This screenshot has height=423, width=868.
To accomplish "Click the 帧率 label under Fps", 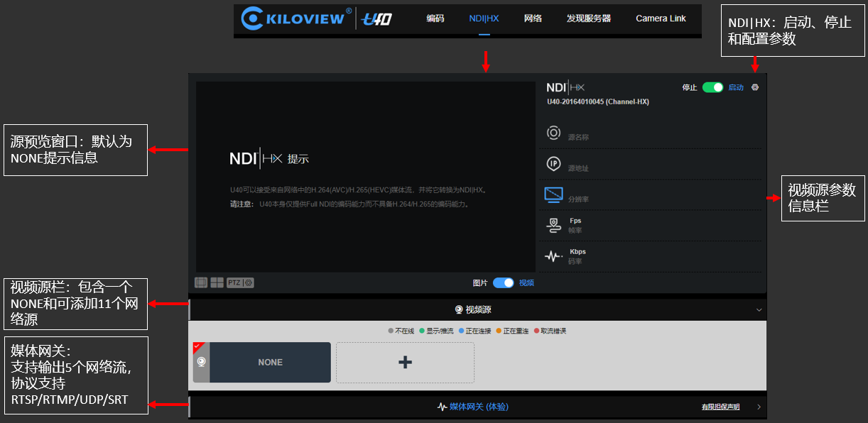I will (x=575, y=230).
